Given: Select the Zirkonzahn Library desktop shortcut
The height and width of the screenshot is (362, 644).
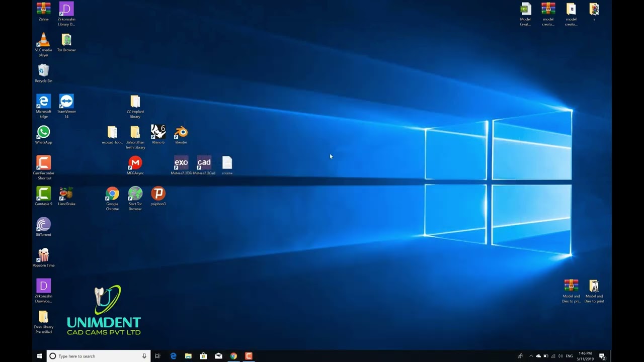Looking at the screenshot, I should [x=66, y=14].
